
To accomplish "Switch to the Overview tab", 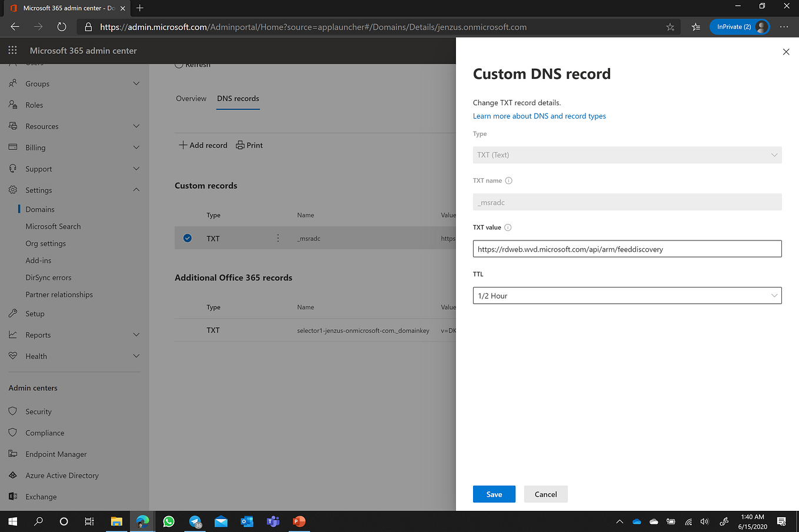I will (x=191, y=98).
